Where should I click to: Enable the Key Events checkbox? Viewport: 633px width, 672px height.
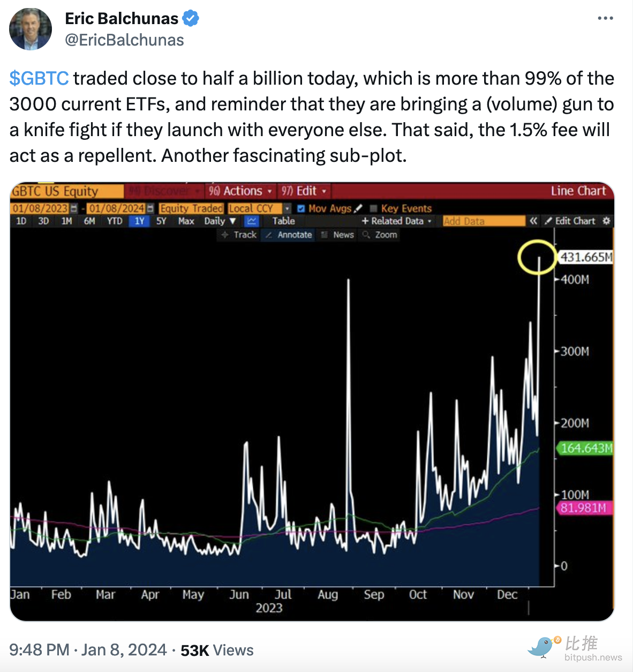[x=374, y=208]
